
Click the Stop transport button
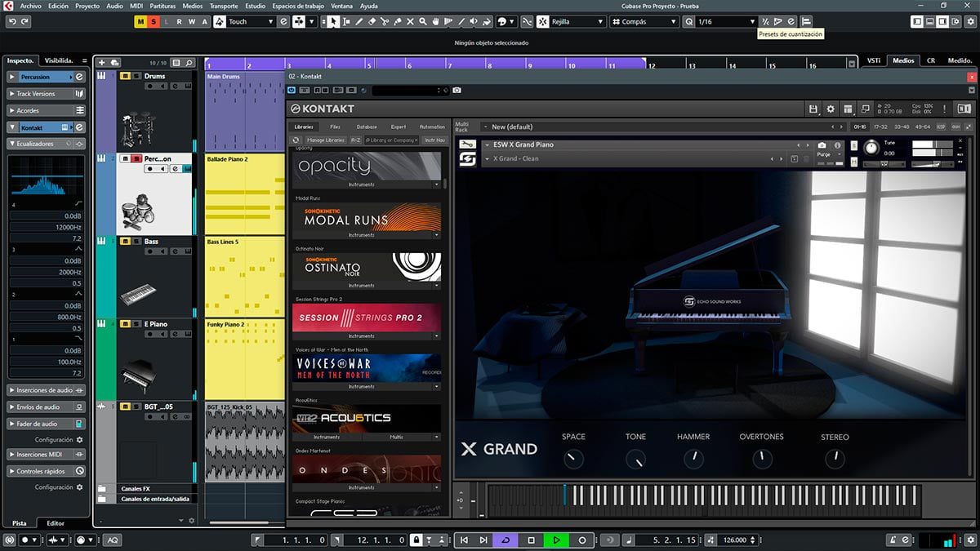(531, 540)
